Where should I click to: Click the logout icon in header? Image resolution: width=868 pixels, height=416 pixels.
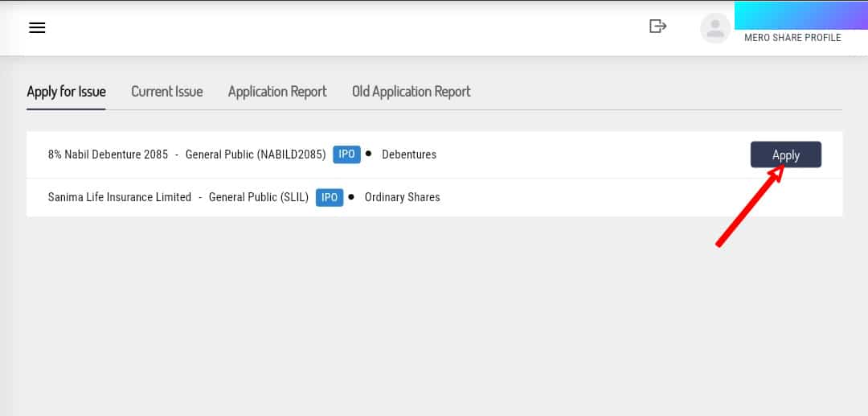pyautogui.click(x=657, y=26)
